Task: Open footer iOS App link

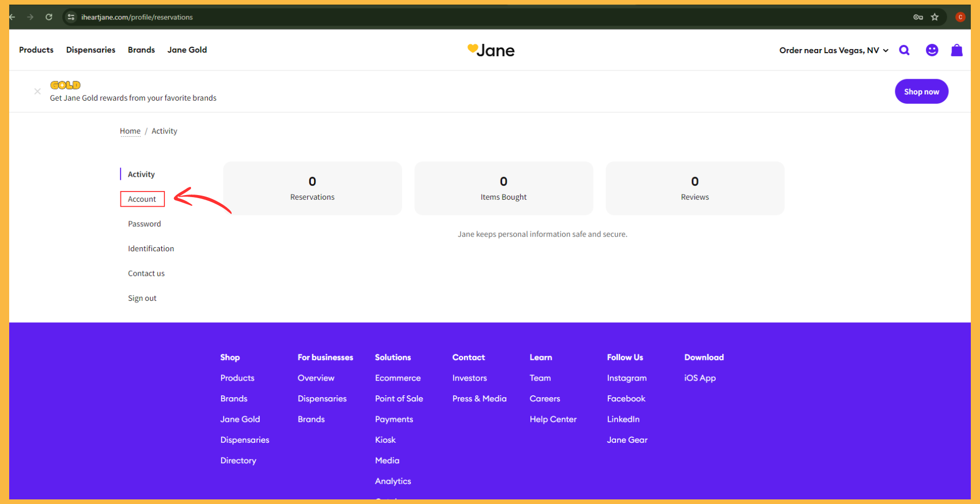Action: (x=700, y=378)
